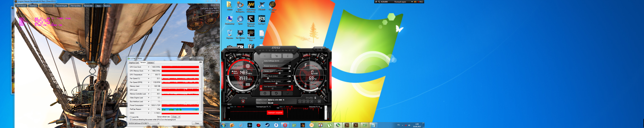
Task: Switch to the Validation tab in GPU-Z
Action: tap(151, 63)
